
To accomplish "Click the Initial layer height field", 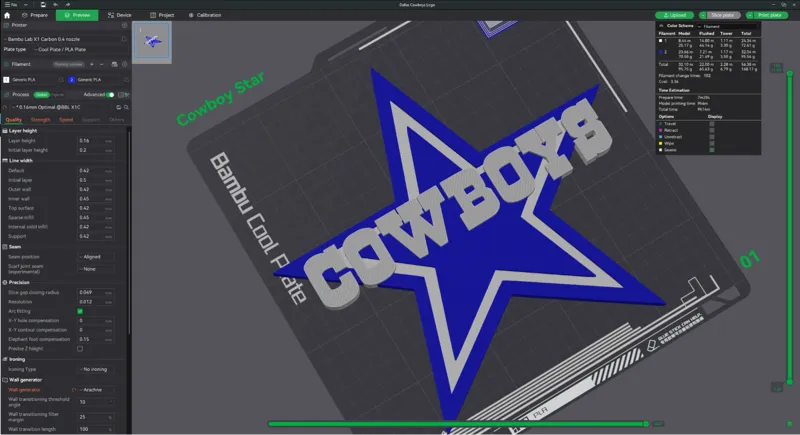I will click(x=95, y=150).
